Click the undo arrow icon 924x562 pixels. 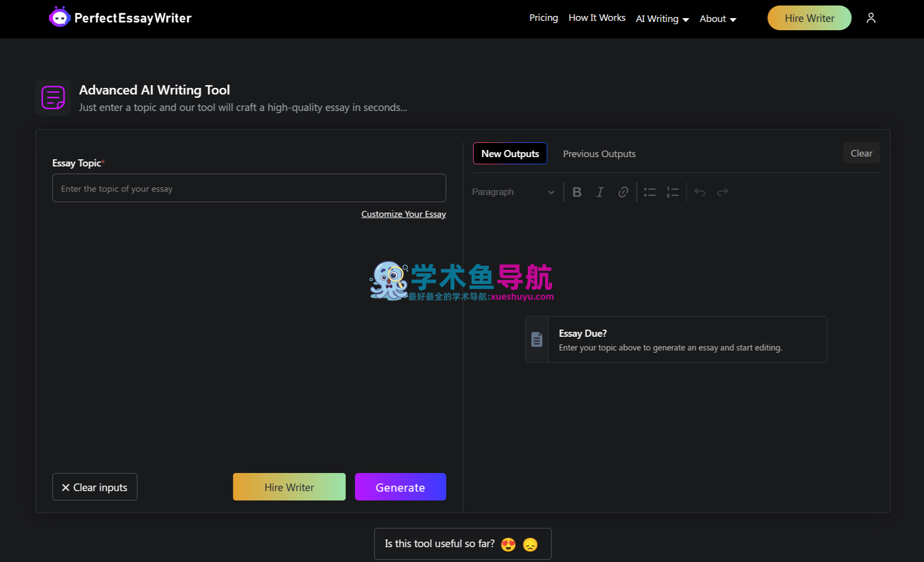click(699, 192)
